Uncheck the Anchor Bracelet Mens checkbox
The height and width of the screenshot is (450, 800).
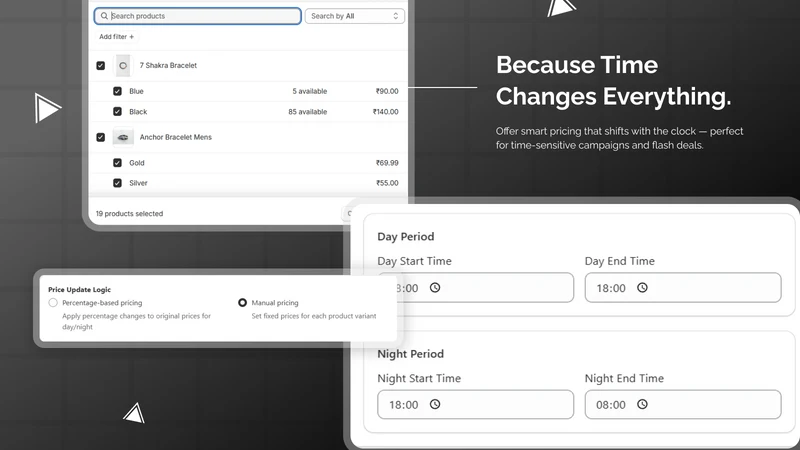[x=101, y=137]
